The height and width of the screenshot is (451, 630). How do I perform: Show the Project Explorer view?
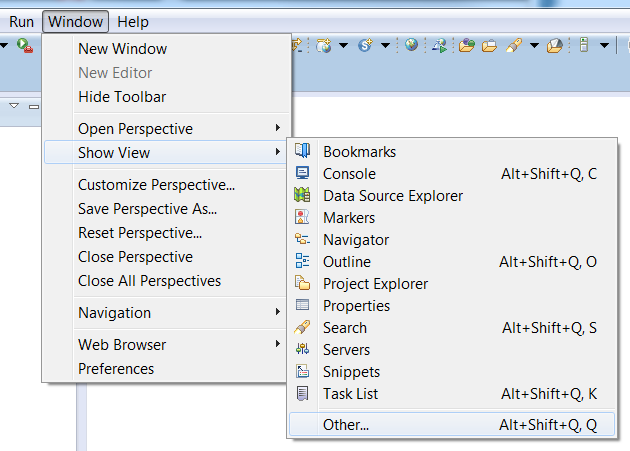point(375,284)
